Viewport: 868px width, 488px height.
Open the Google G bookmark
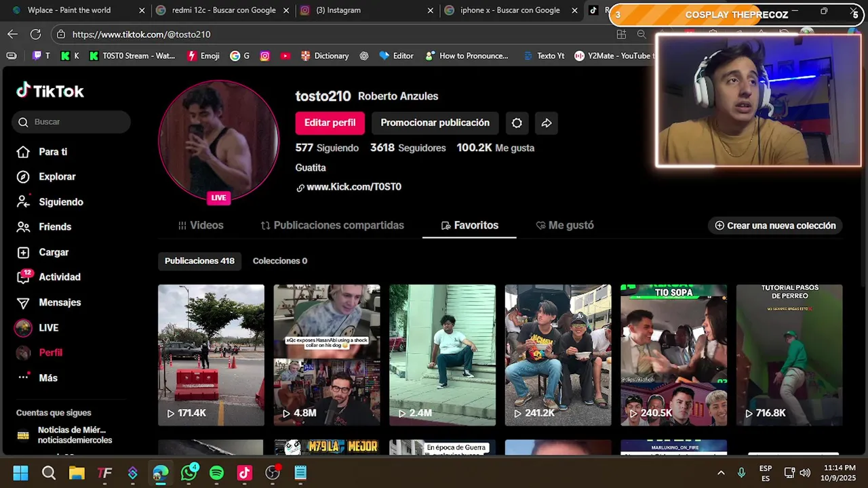point(240,56)
